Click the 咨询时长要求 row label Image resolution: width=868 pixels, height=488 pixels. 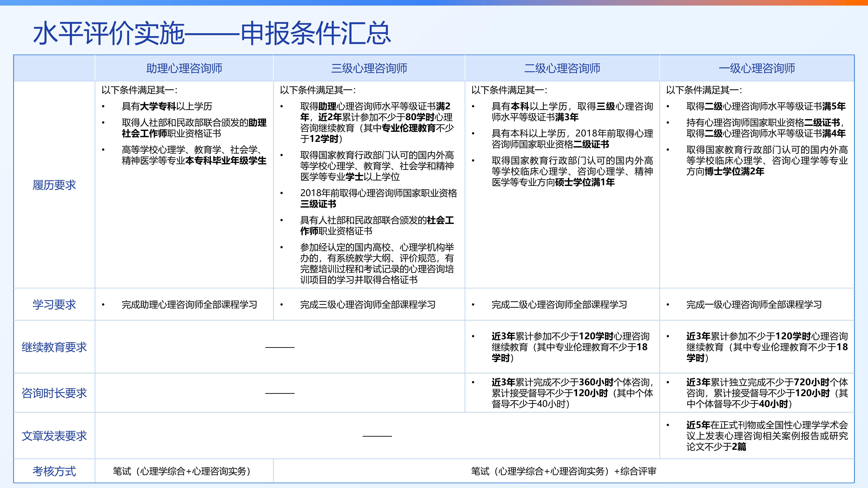(x=54, y=393)
